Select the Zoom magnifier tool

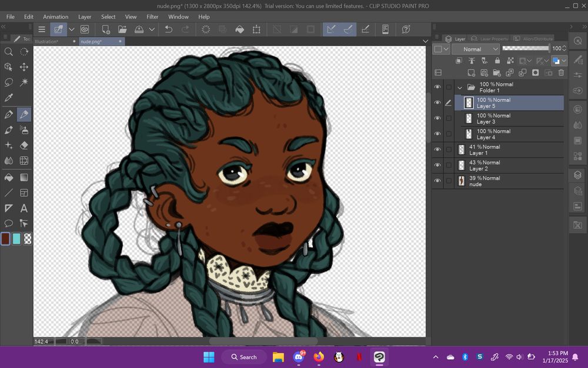(x=8, y=52)
